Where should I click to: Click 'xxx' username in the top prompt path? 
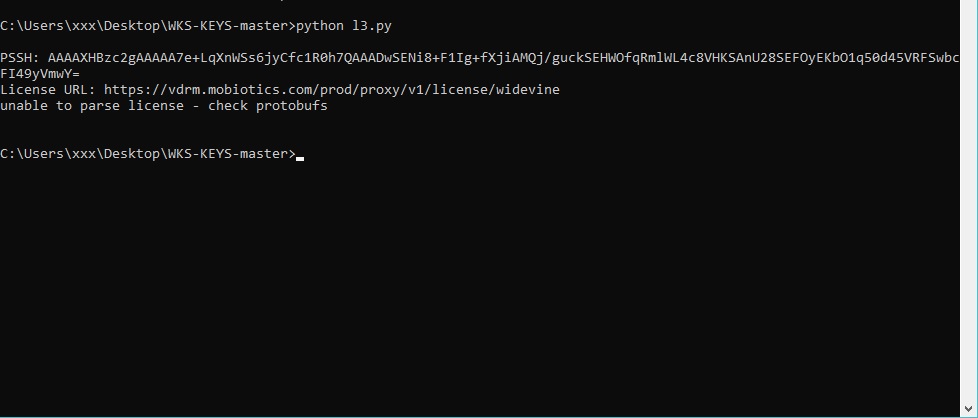pos(84,25)
